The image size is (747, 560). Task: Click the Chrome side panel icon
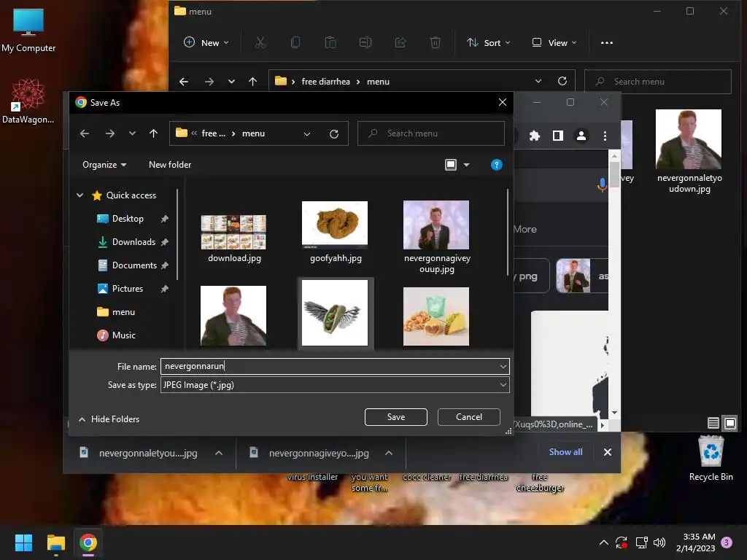tap(558, 136)
